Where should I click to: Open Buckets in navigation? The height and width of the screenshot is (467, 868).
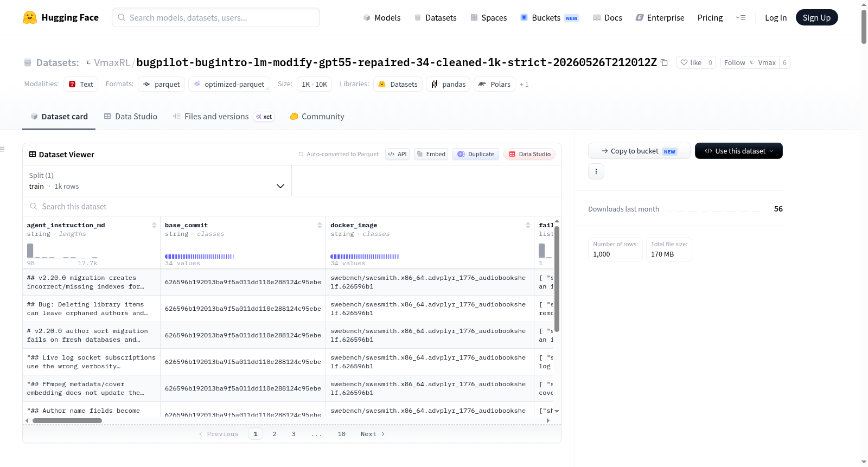pyautogui.click(x=550, y=17)
